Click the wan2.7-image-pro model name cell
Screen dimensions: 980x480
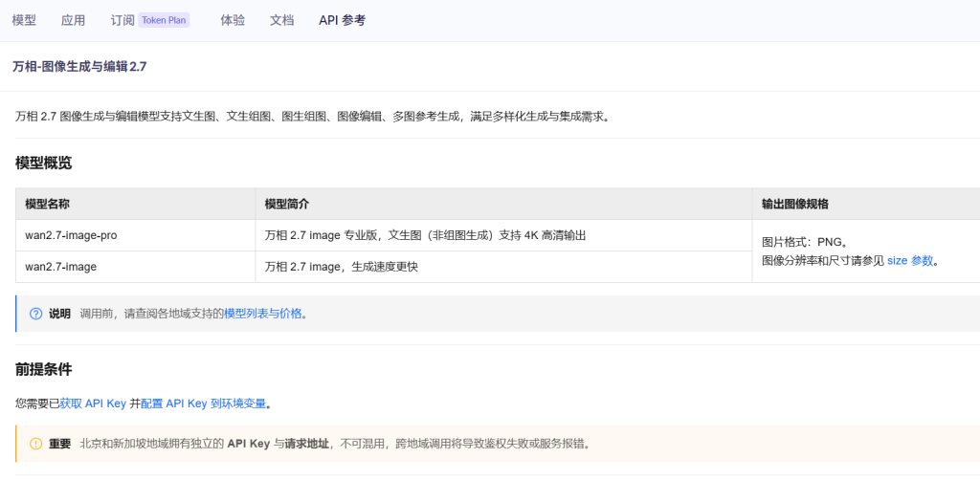pos(71,235)
